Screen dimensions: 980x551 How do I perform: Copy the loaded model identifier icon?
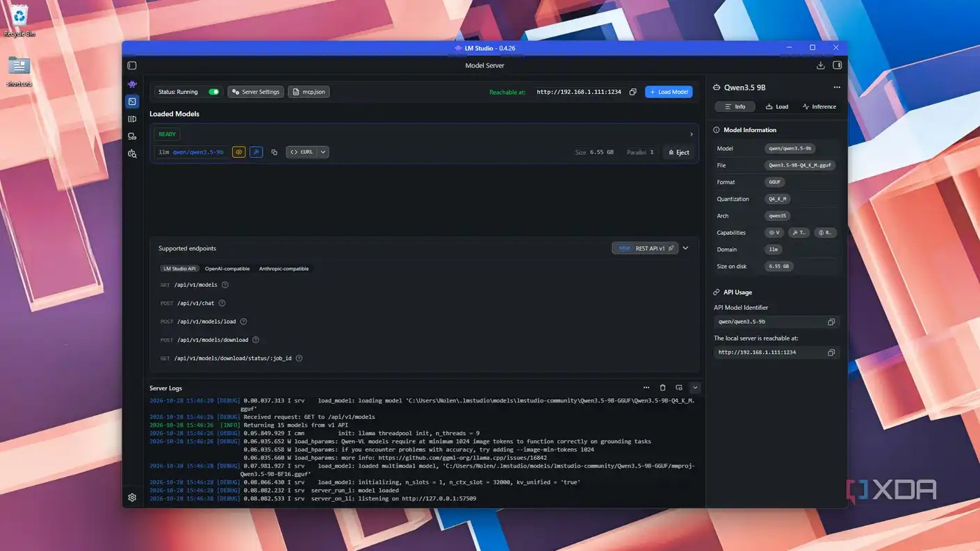[274, 152]
